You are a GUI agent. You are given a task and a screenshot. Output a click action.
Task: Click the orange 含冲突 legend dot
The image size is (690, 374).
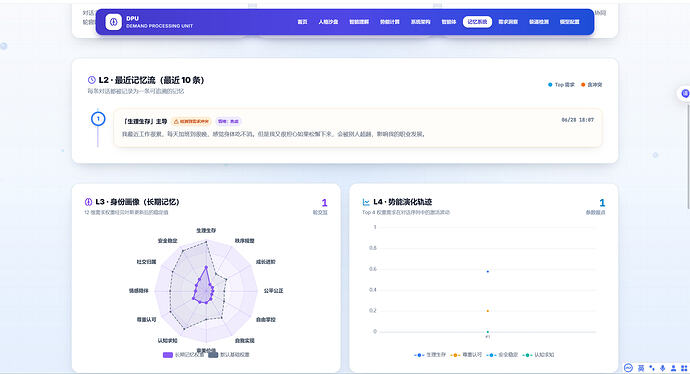(583, 84)
